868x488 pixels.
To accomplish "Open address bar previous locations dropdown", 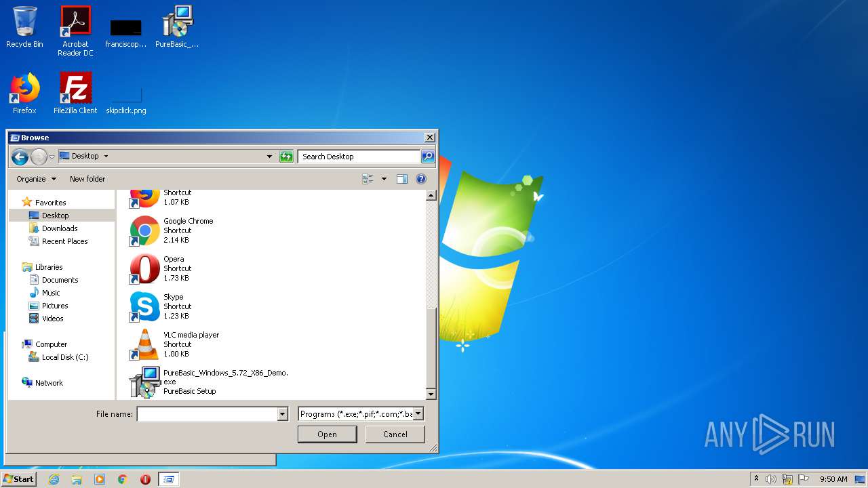I will click(x=270, y=157).
